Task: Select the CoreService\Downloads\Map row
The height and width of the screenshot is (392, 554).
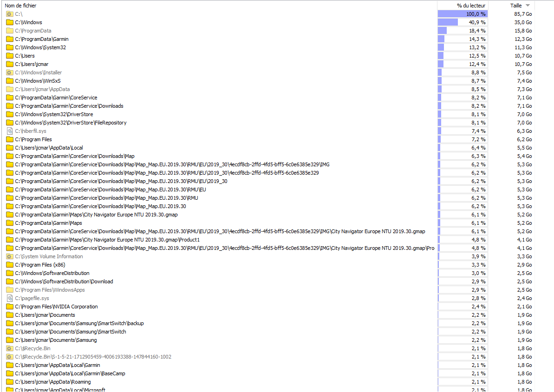Action: click(268, 156)
